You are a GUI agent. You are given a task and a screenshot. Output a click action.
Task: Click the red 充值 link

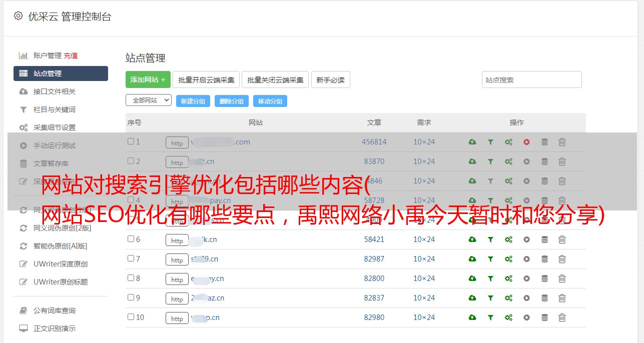click(x=71, y=55)
